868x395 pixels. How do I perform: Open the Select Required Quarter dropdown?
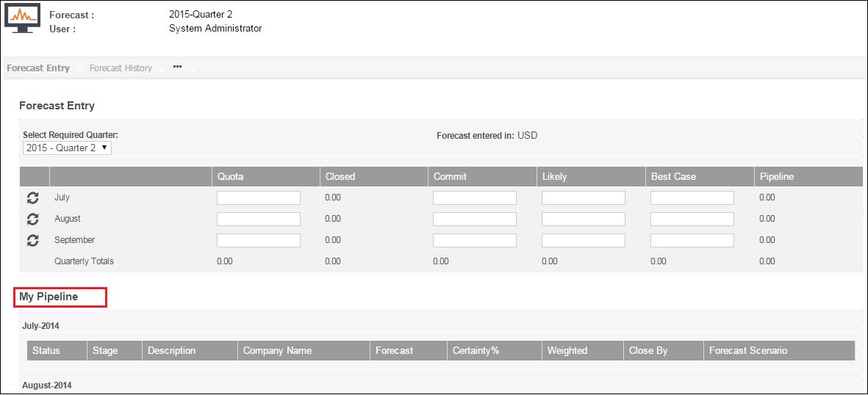(67, 148)
